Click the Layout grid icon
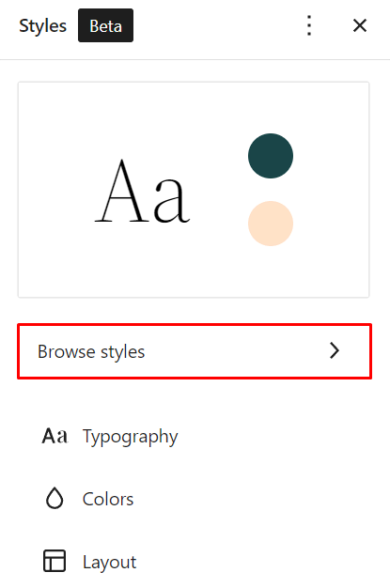Image resolution: width=390 pixels, height=588 pixels. (55, 561)
